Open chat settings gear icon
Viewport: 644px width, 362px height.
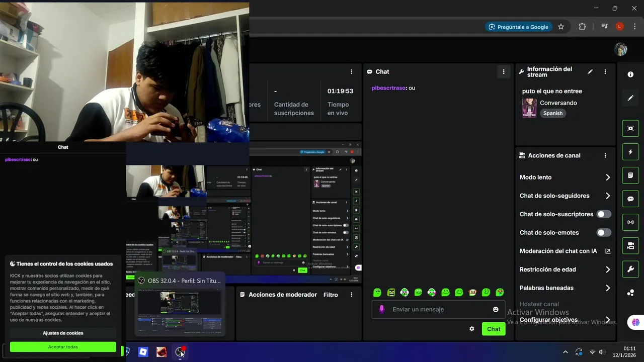point(472,329)
